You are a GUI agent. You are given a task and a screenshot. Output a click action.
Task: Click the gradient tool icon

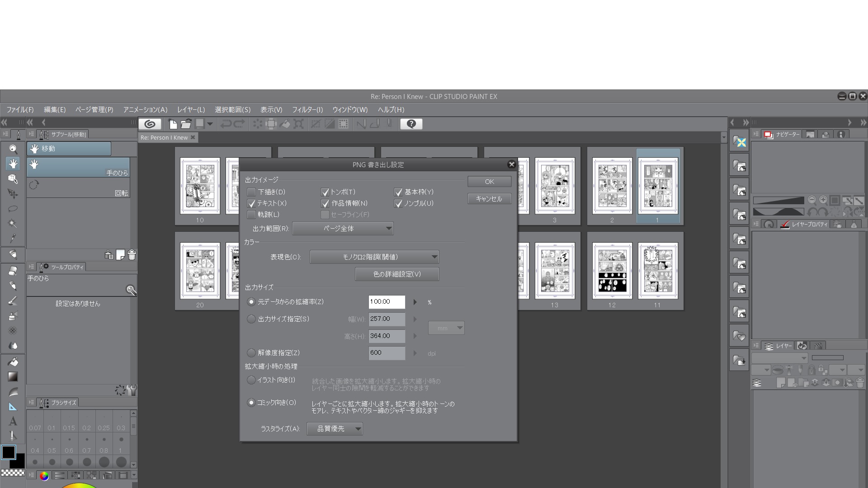click(13, 376)
